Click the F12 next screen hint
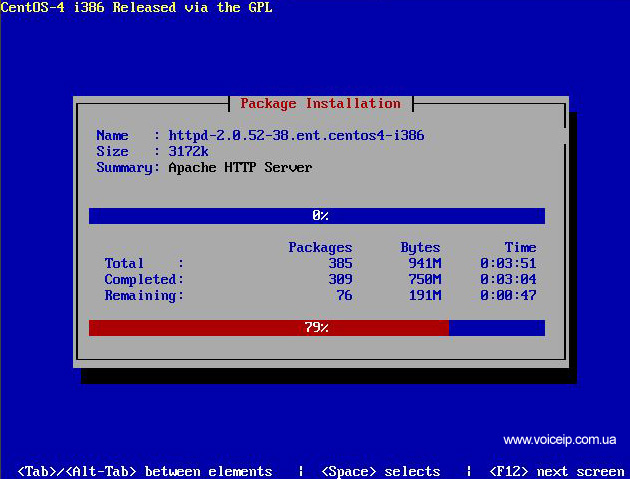Screen dimensions: 630x479 [556, 471]
